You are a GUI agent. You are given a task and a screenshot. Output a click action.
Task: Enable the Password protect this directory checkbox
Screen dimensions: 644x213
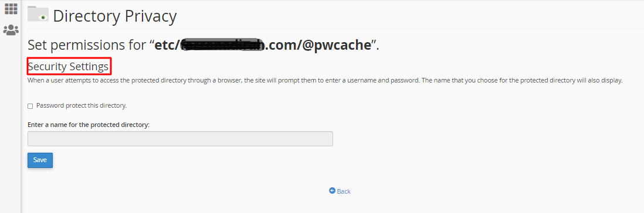tap(30, 106)
